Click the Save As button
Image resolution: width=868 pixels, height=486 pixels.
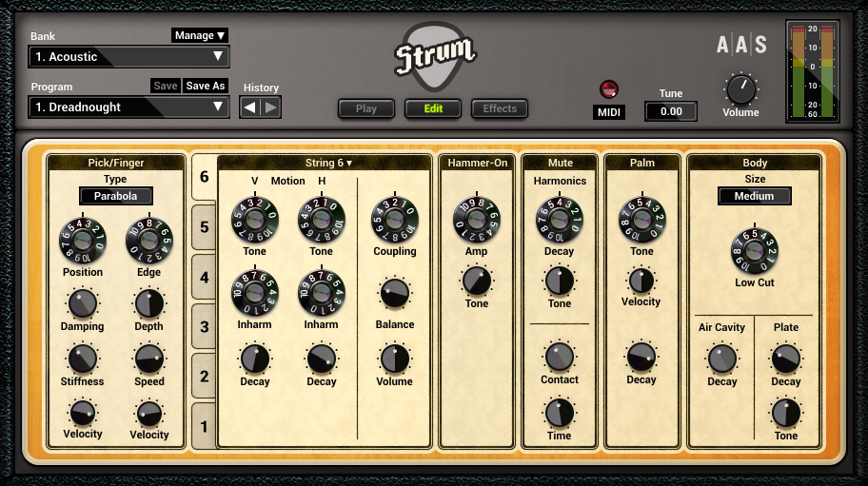click(206, 86)
